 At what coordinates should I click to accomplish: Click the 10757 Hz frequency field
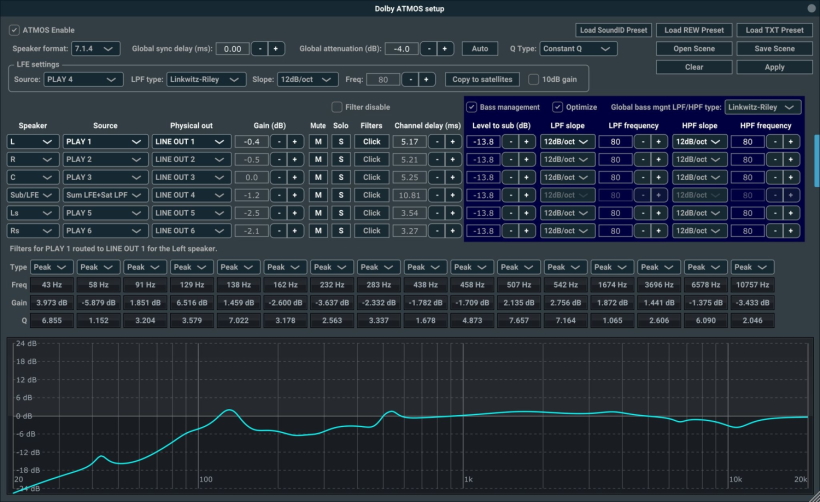[x=752, y=285]
